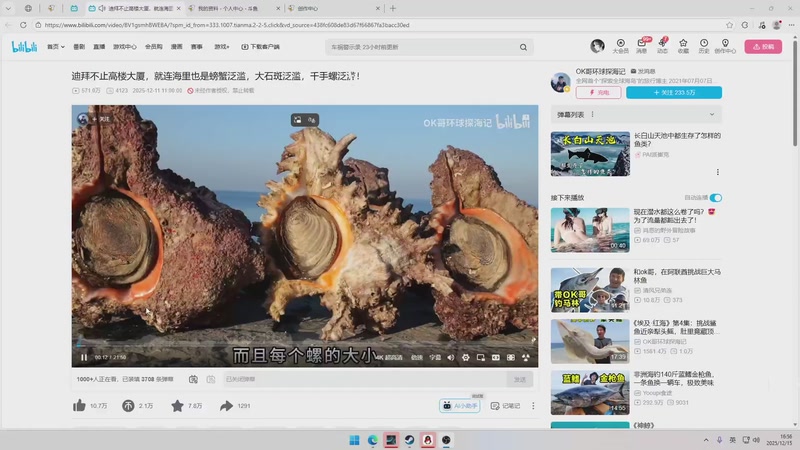Click the search magnifier icon

[523, 47]
